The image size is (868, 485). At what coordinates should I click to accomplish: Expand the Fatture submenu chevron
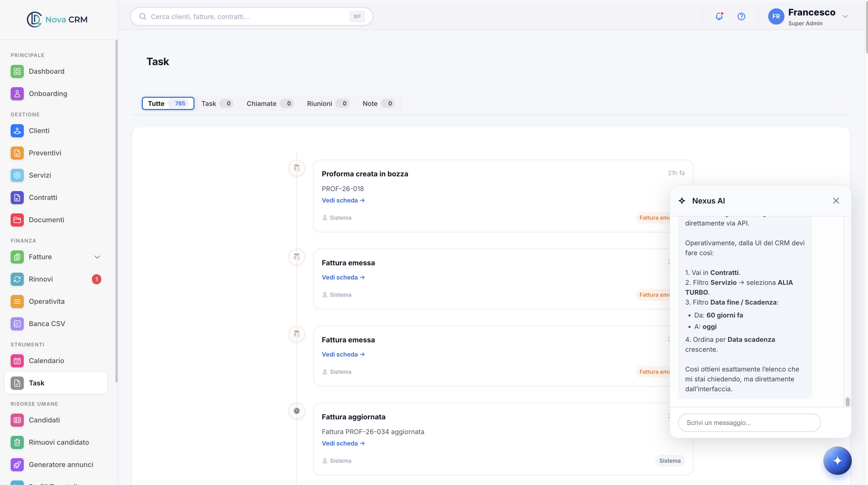coord(97,257)
